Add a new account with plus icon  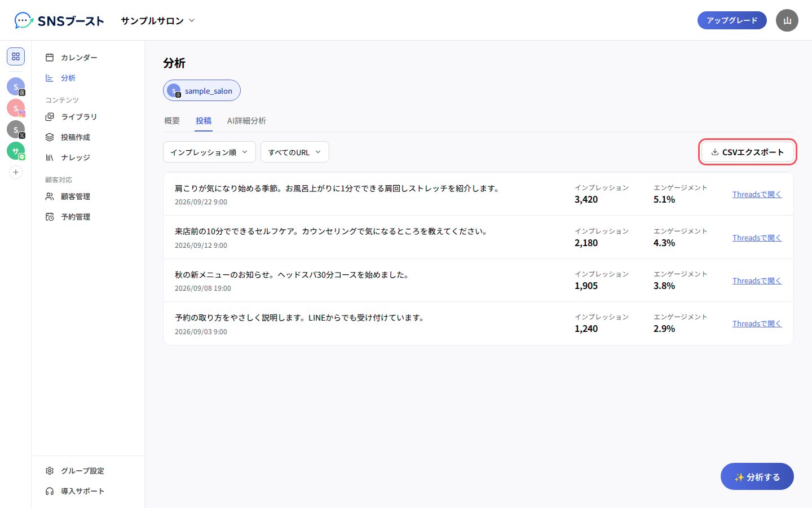16,172
